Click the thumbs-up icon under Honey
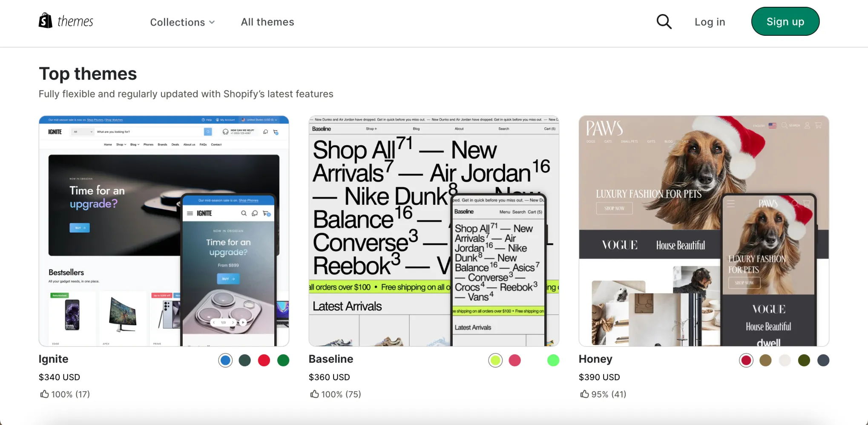The image size is (868, 425). click(x=584, y=394)
